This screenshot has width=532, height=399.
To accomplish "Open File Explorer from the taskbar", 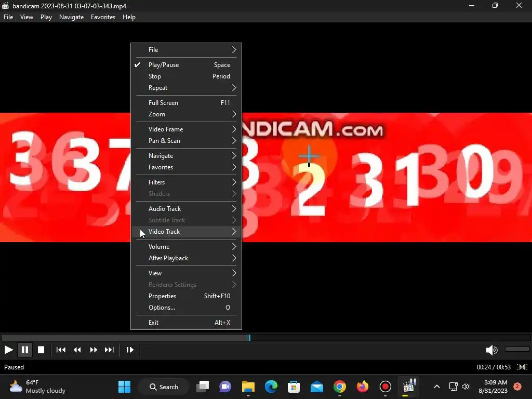I will (x=248, y=387).
